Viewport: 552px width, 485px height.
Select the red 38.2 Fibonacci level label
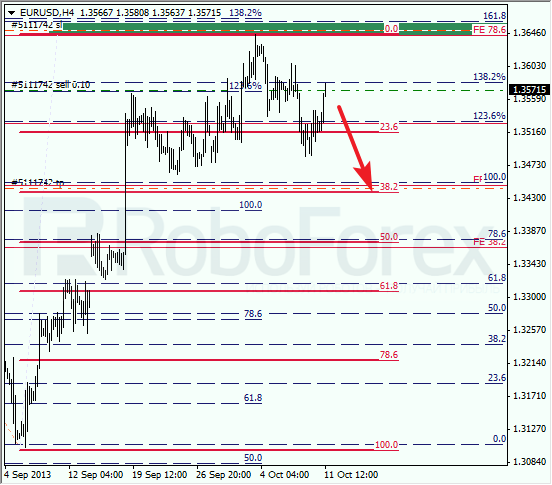(389, 187)
